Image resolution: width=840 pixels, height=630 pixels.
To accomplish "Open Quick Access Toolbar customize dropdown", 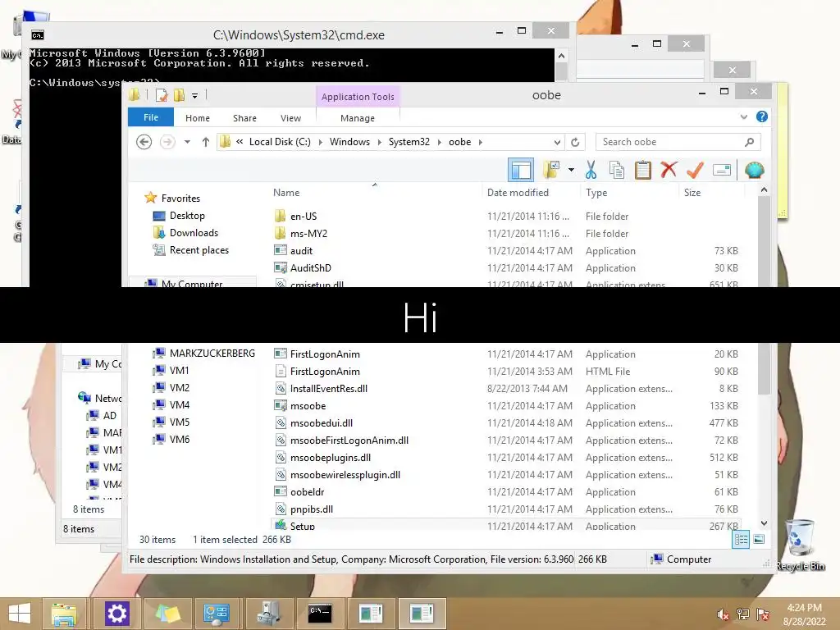I will pos(194,95).
